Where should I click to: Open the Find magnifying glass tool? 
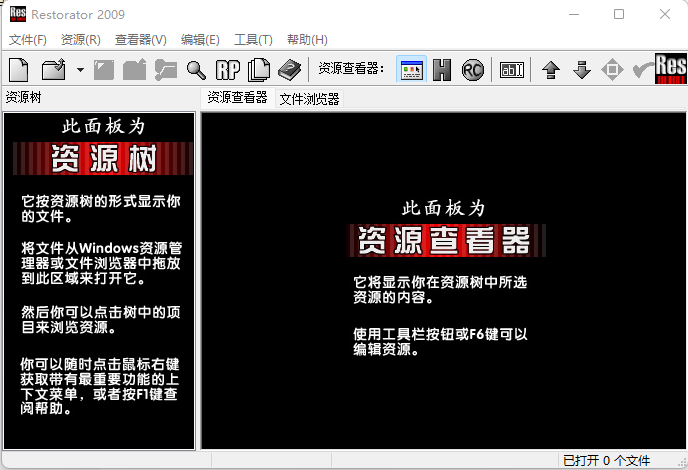click(x=196, y=70)
